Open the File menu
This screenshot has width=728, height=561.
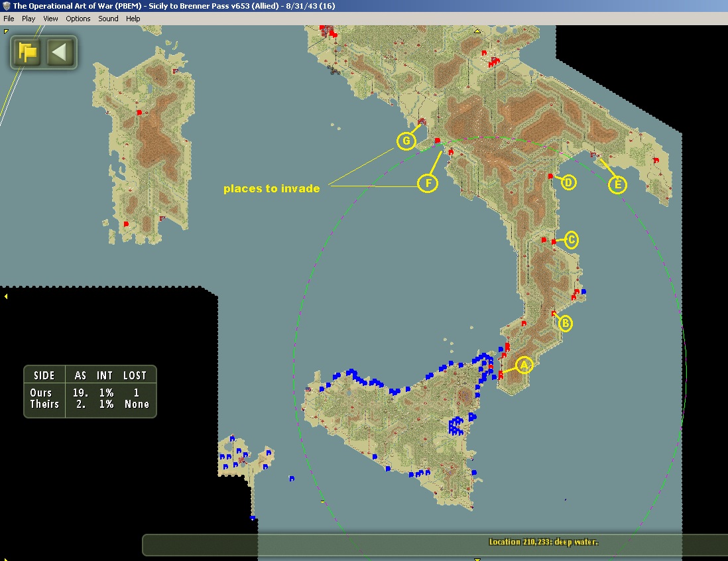[x=9, y=19]
